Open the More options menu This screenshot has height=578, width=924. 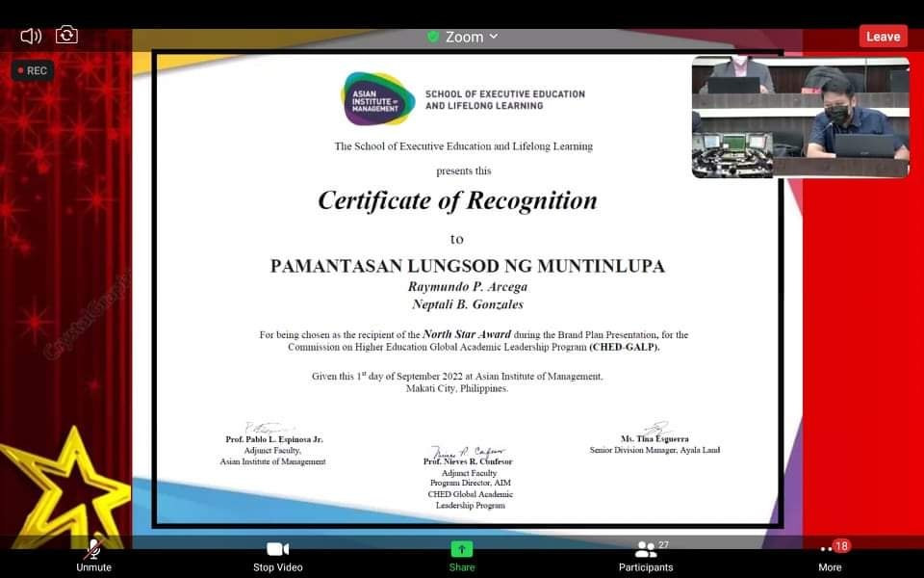[x=830, y=558]
